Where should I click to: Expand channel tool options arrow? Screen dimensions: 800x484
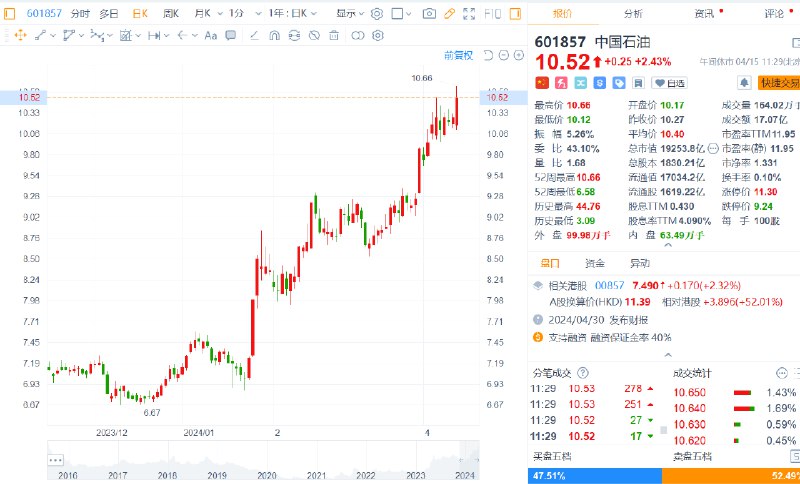coord(82,36)
